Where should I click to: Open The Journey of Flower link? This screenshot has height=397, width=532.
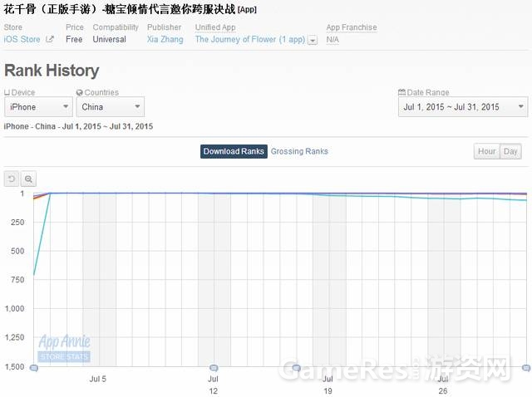[x=250, y=40]
